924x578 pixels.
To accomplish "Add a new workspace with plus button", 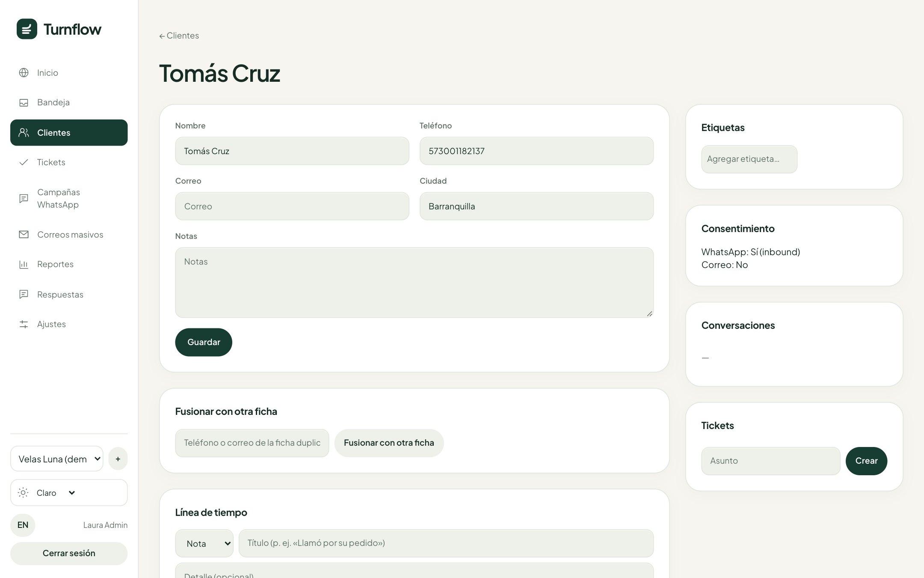I will pos(118,459).
